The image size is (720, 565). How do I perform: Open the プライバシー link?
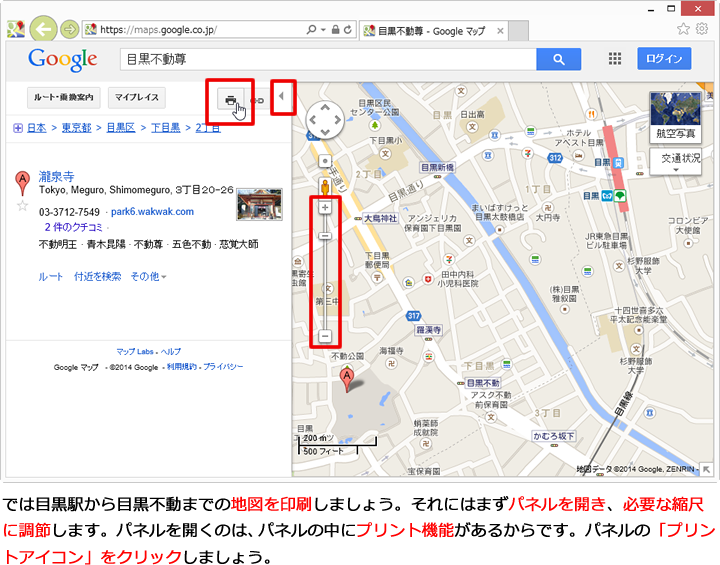pos(223,367)
